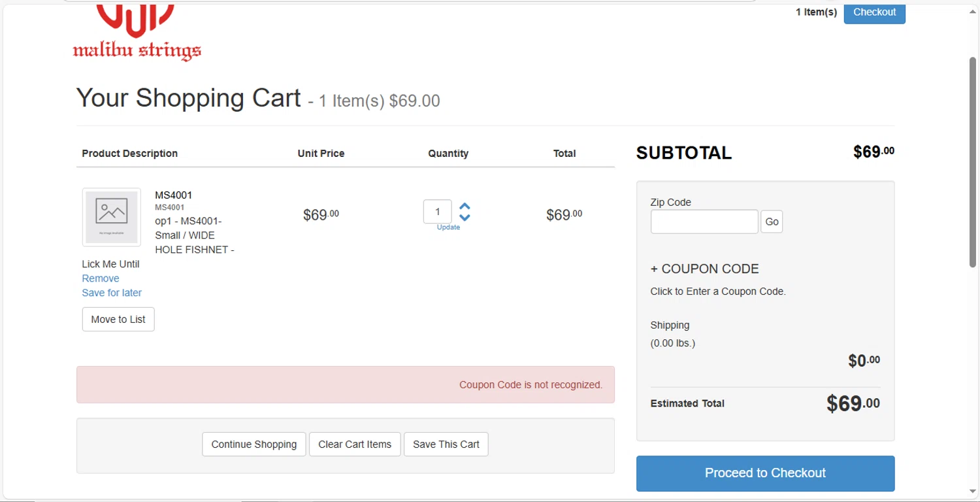Open the MS4001 product title link
This screenshot has width=980, height=502.
[x=173, y=195]
